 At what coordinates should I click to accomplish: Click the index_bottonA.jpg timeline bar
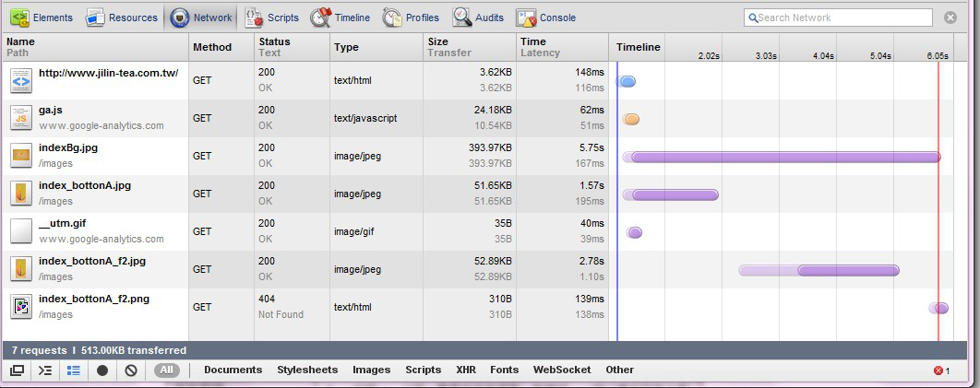[x=671, y=194]
